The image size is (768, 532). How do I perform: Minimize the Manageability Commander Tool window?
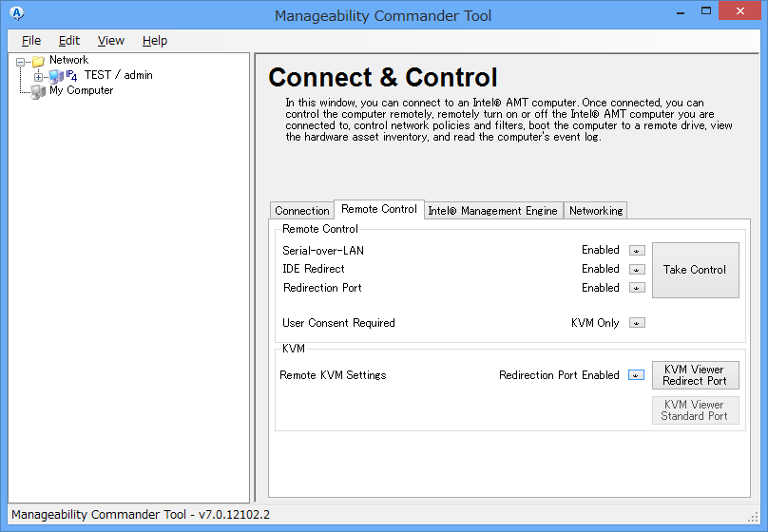[x=681, y=11]
